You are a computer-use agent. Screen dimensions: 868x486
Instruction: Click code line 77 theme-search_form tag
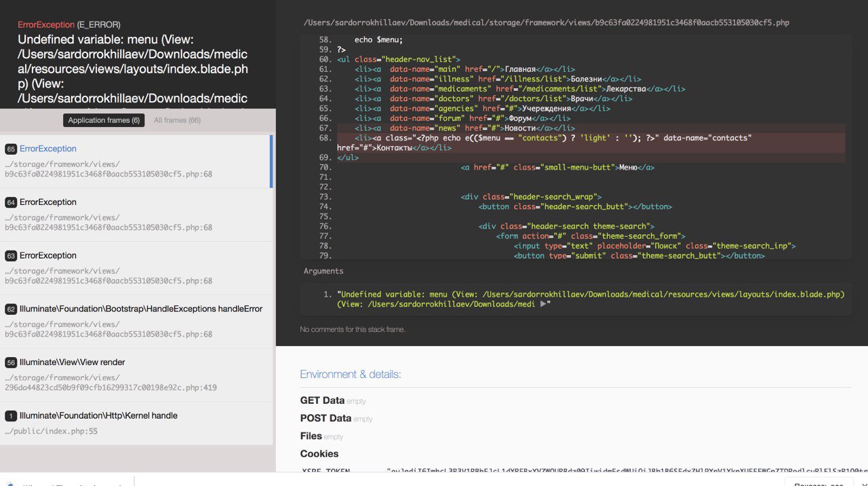coord(591,236)
